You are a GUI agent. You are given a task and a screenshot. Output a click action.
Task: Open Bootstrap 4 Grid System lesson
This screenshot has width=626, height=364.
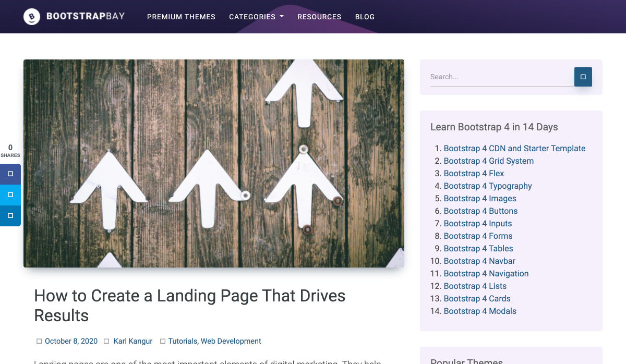click(489, 161)
